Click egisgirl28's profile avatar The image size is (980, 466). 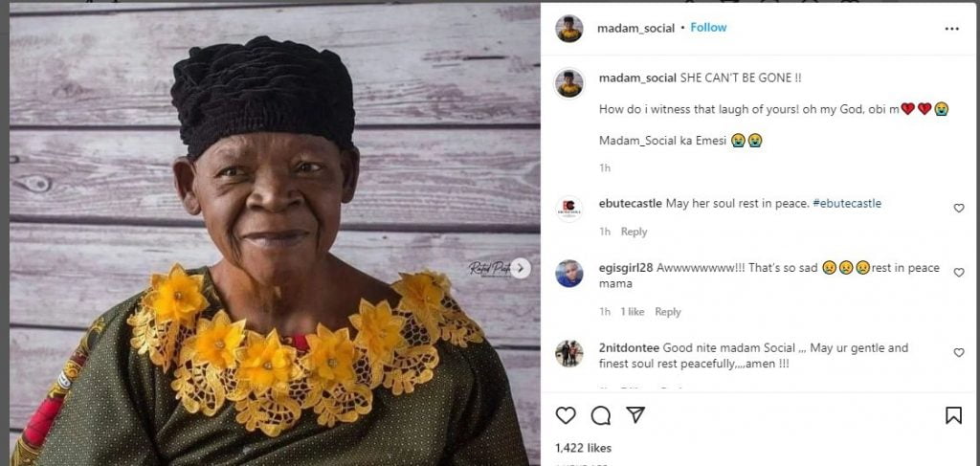569,274
